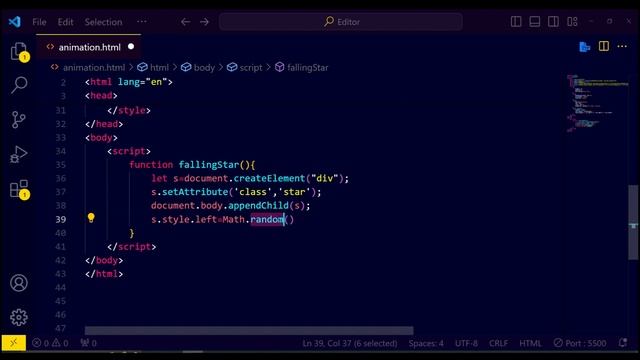
Task: Expand hidden menus via ellipsis in menu bar
Action: pyautogui.click(x=142, y=22)
